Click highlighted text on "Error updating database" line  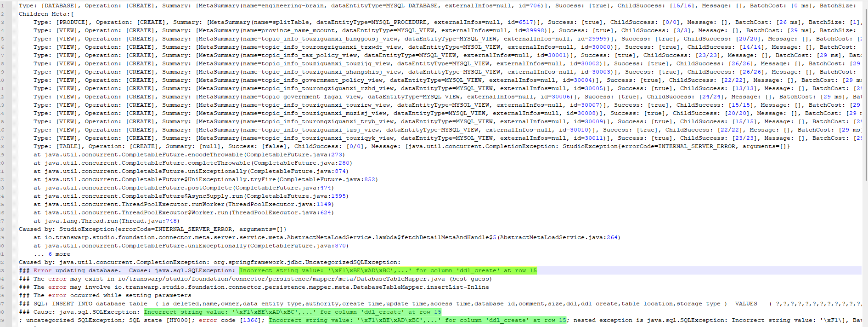click(388, 270)
